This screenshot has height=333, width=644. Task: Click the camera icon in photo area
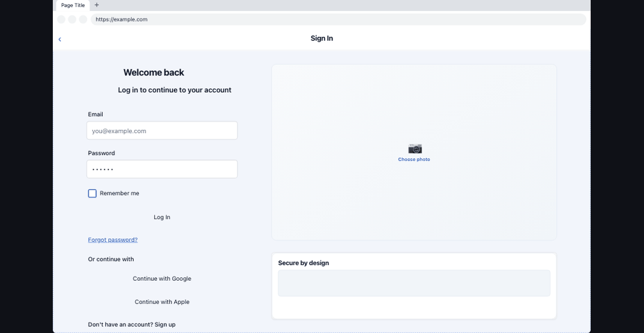click(x=415, y=148)
